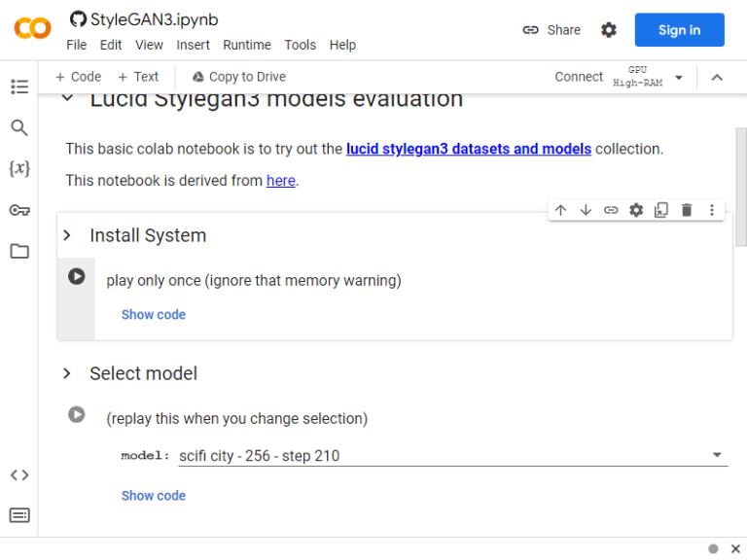Click the Sign in button
The height and width of the screenshot is (560, 747).
click(x=679, y=30)
